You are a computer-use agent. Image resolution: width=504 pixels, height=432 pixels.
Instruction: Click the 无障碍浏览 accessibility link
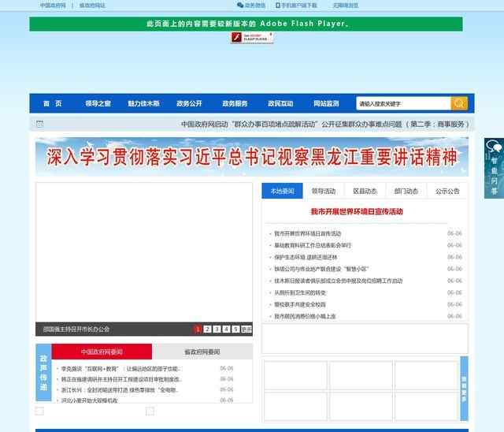pyautogui.click(x=346, y=6)
